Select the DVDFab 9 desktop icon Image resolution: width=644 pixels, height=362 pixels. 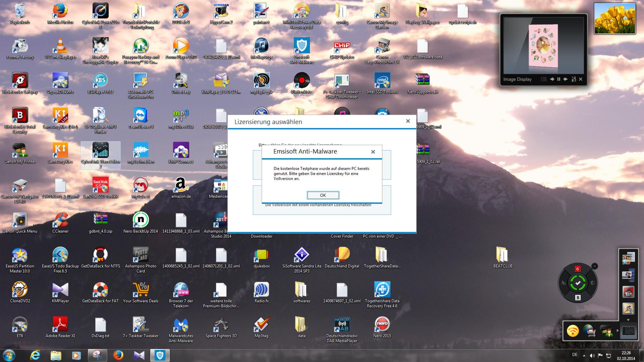(x=181, y=14)
